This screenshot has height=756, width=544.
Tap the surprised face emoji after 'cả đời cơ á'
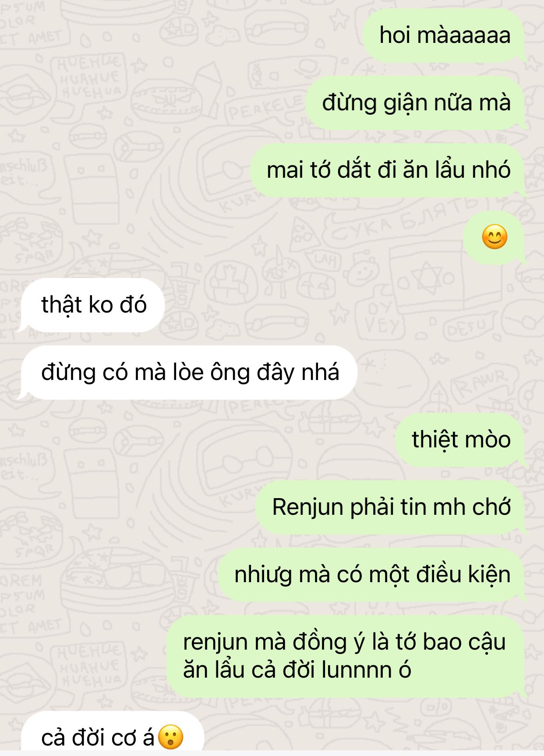[170, 738]
